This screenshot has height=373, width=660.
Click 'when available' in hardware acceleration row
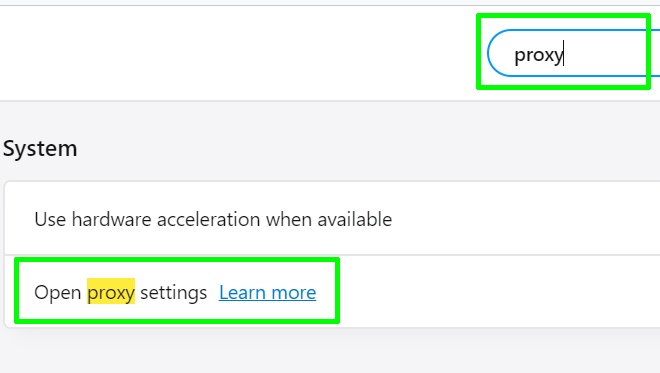click(x=329, y=219)
